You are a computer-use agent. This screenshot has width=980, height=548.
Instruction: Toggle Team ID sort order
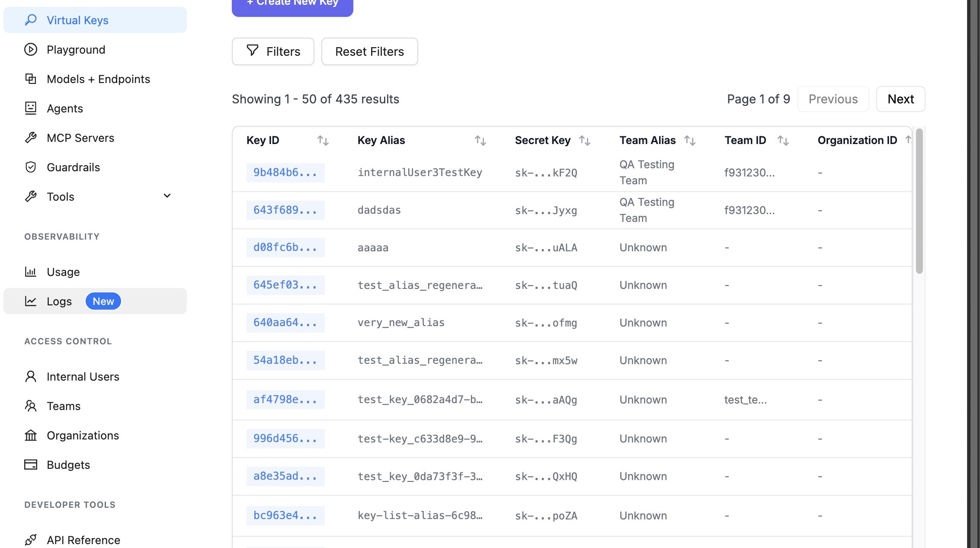783,141
